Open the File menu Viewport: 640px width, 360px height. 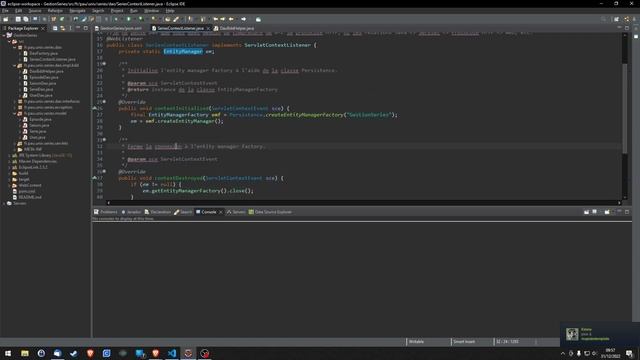[x=5, y=11]
